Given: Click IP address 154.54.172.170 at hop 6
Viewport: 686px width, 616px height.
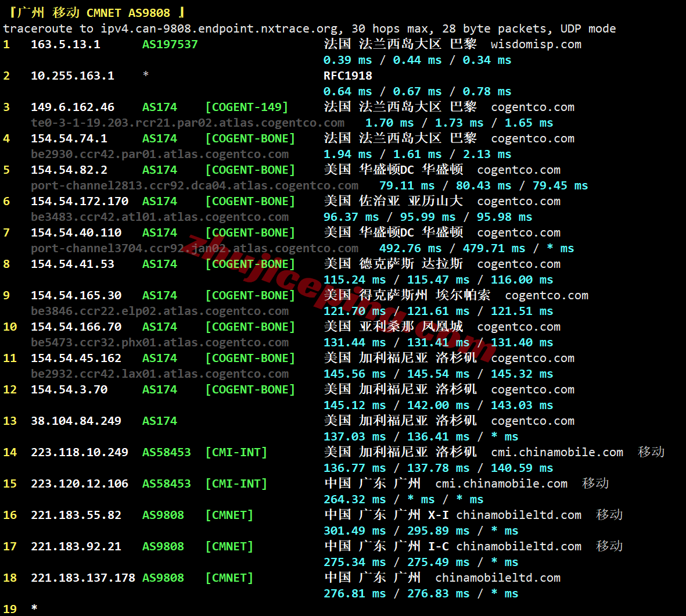Looking at the screenshot, I should (79, 202).
